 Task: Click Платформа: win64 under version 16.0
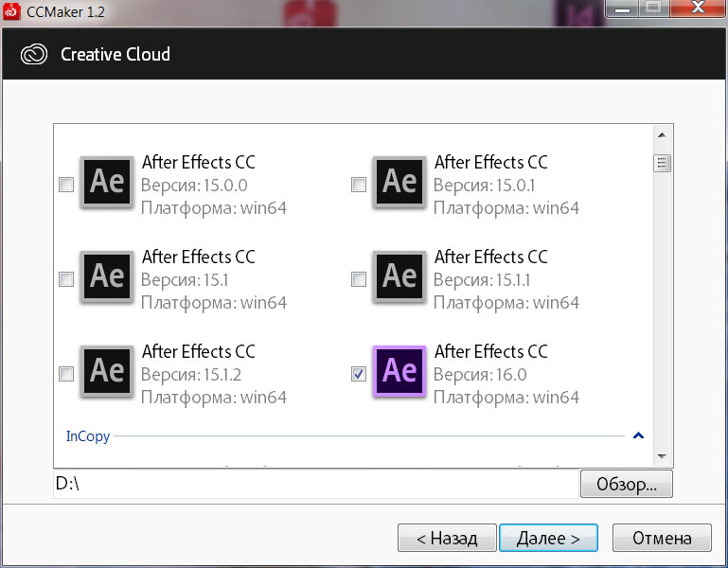[506, 398]
